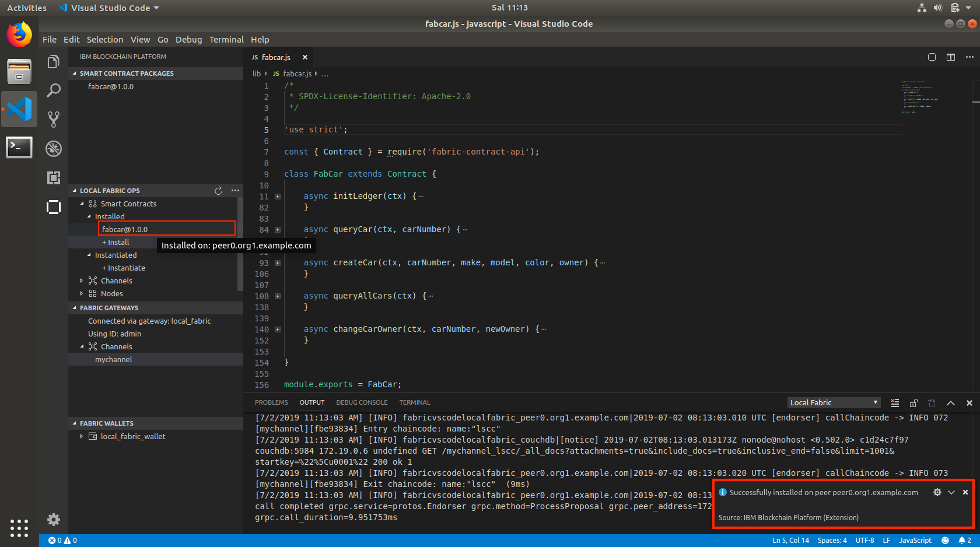The image size is (980, 547).
Task: Switch to the Terminal panel tab
Action: (x=415, y=402)
